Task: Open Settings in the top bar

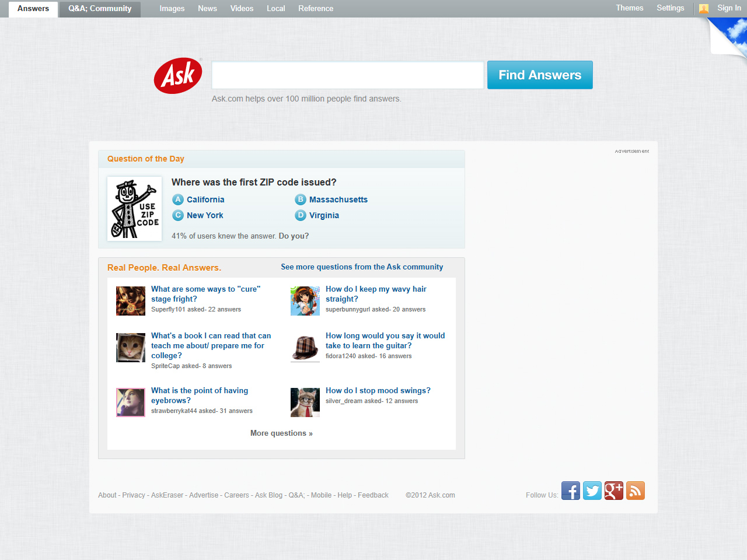Action: point(671,8)
